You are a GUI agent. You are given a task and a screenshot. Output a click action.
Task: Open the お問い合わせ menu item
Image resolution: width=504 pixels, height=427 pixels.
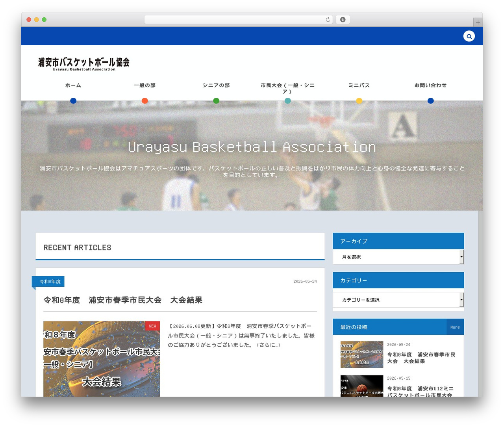tap(430, 85)
